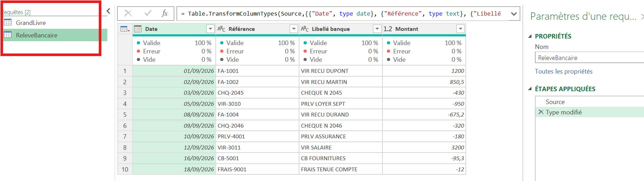
Task: Select cell VIR RECU DURAND
Action: 341,114
